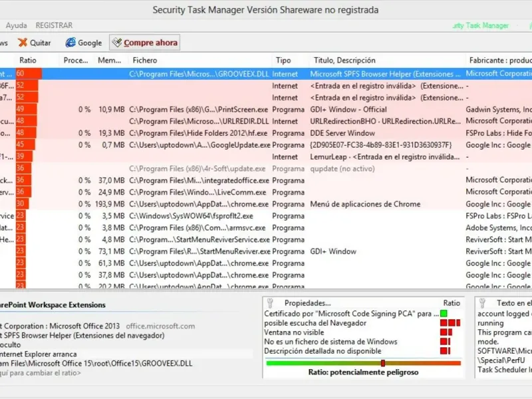Sort by the Ratio column header
Screen dimensions: 532x399
point(28,61)
